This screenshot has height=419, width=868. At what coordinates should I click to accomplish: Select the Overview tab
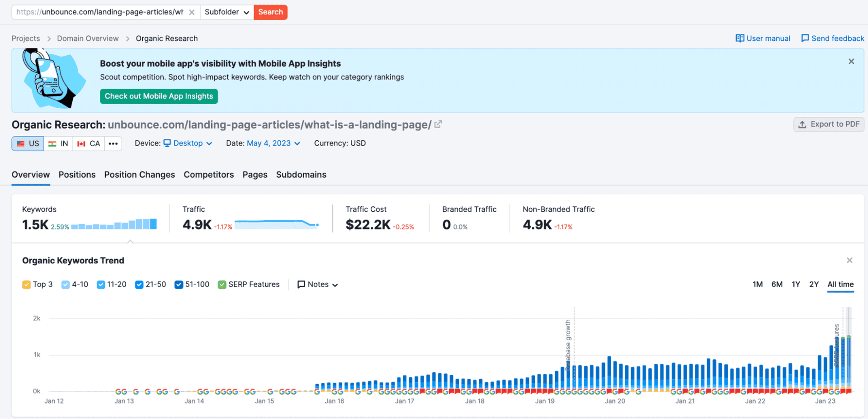pos(31,175)
